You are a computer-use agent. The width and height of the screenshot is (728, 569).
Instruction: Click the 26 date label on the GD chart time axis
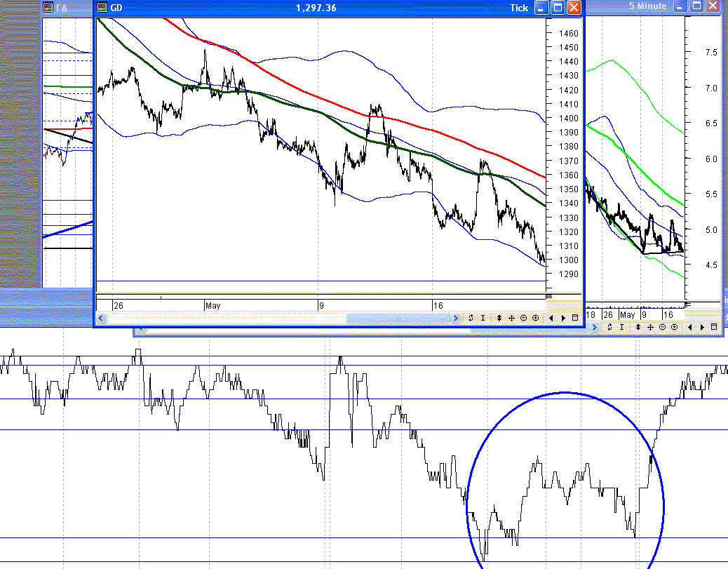(119, 306)
